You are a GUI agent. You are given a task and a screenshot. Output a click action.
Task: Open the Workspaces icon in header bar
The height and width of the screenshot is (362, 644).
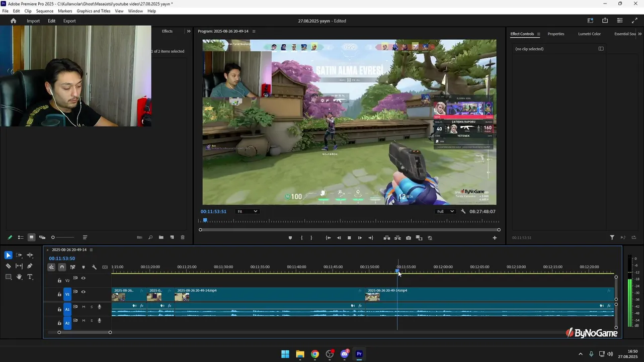590,21
